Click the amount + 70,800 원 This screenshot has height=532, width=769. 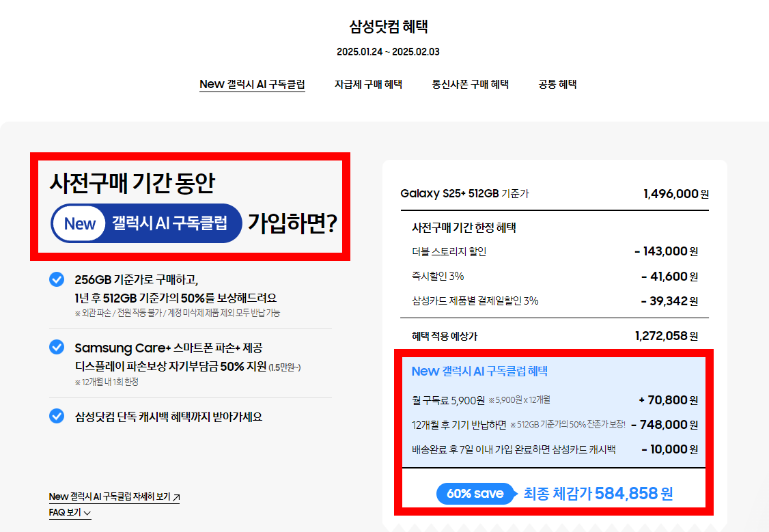pos(668,400)
